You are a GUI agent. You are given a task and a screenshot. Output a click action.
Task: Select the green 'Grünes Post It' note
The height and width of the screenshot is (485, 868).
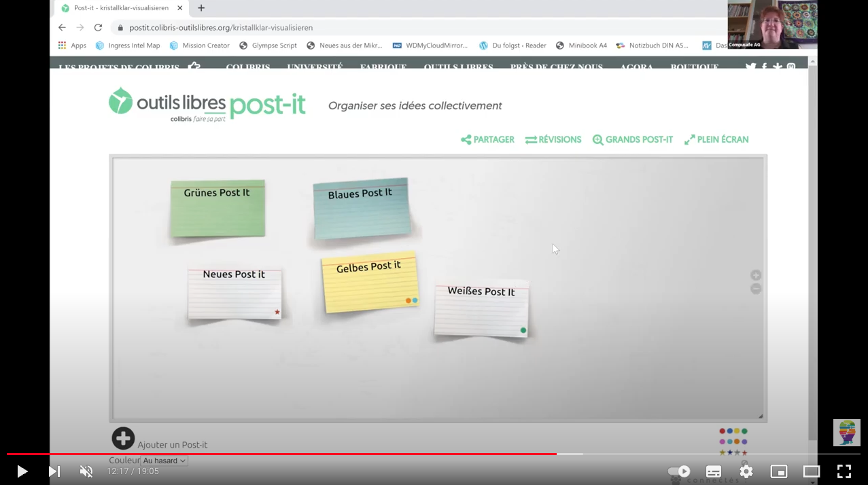218,209
